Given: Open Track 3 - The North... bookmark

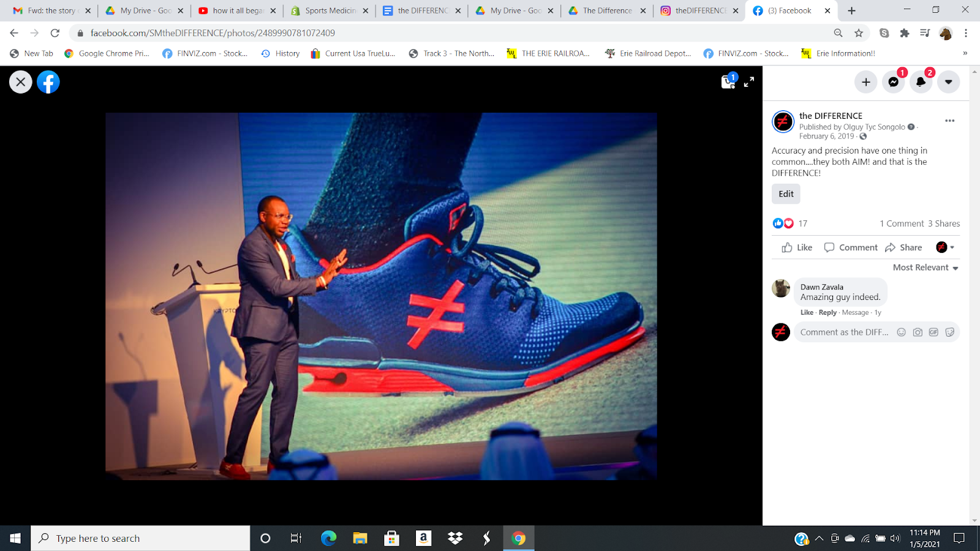Looking at the screenshot, I should (x=452, y=53).
